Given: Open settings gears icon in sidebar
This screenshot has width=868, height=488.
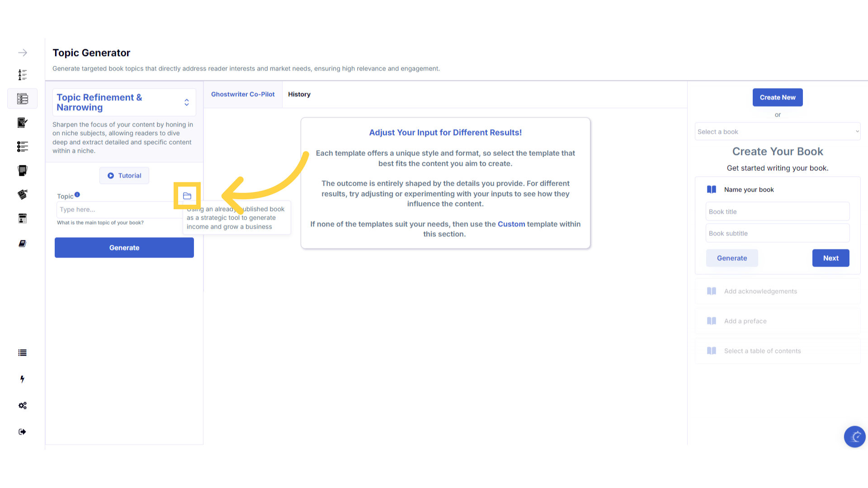Looking at the screenshot, I should coord(22,405).
